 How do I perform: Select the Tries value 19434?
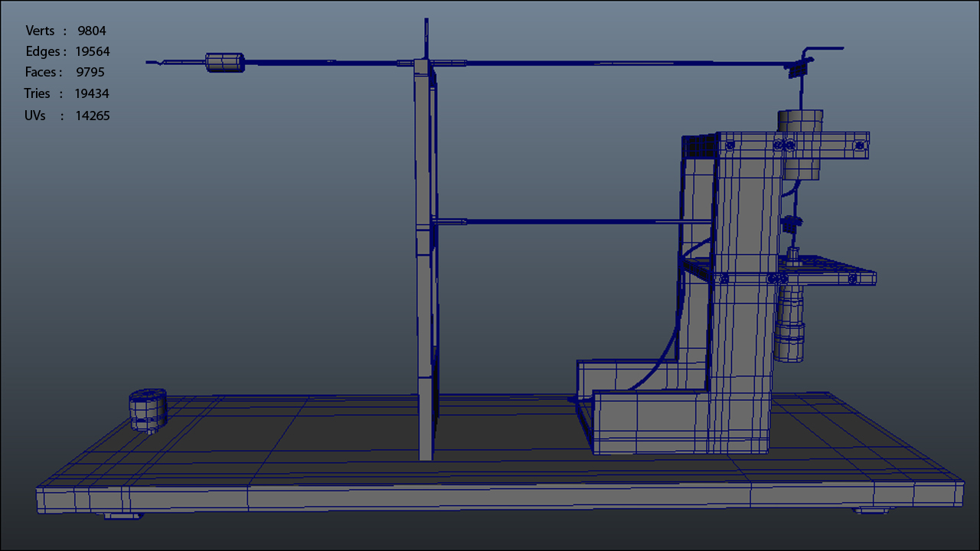(91, 93)
